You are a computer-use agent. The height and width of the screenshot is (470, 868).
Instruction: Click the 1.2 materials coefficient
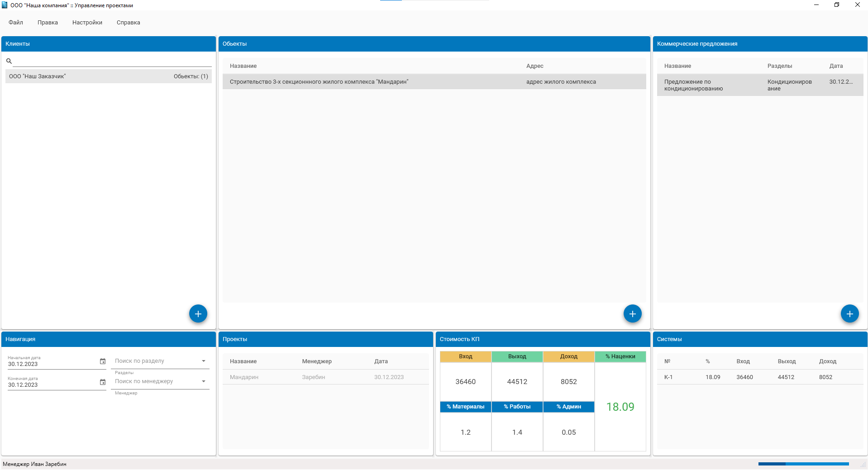pyautogui.click(x=466, y=432)
